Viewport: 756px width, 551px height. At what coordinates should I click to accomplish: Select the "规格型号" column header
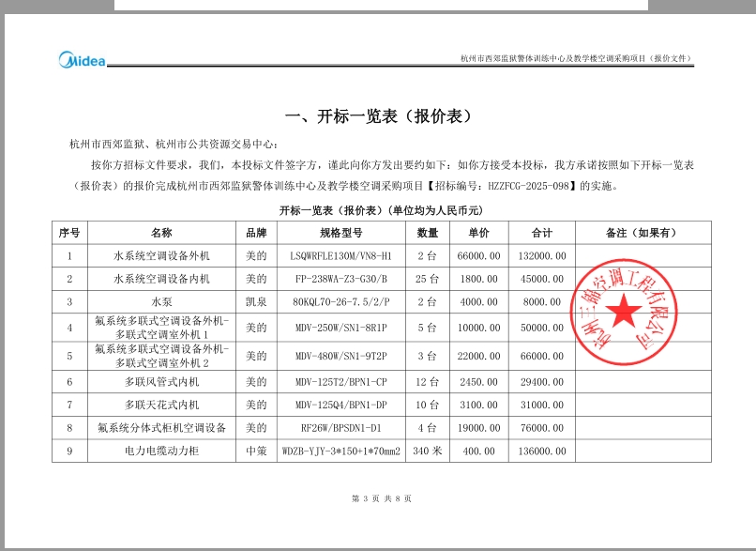(x=340, y=233)
